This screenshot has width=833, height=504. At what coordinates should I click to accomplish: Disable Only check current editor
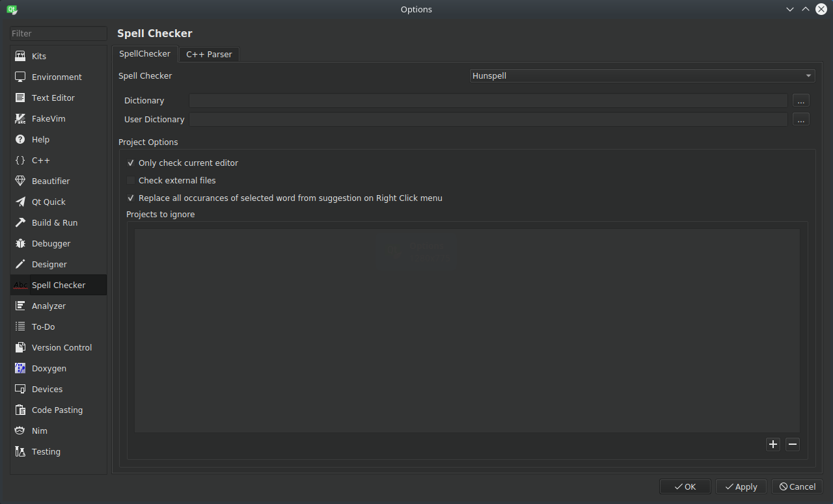point(131,163)
